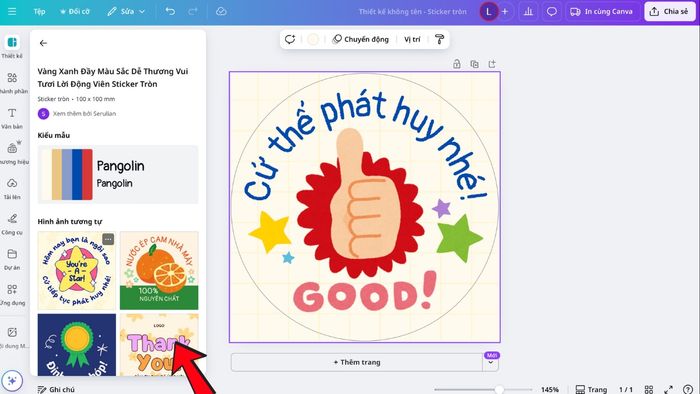The width and height of the screenshot is (700, 394).
Task: Go back with the left arrow
Action: 43,43
